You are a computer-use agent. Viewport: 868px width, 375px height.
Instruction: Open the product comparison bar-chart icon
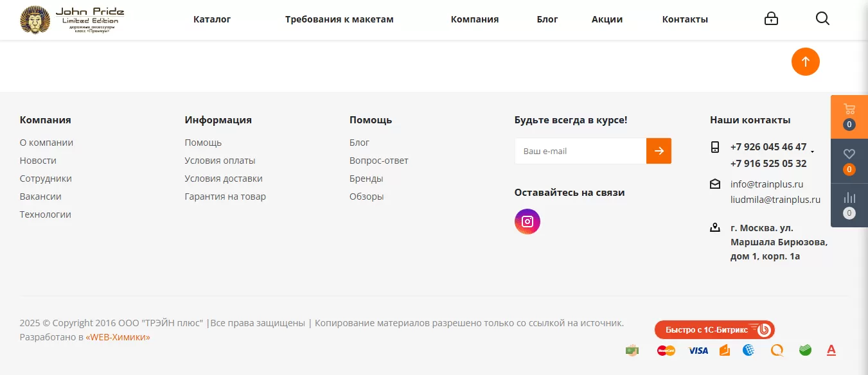[849, 205]
